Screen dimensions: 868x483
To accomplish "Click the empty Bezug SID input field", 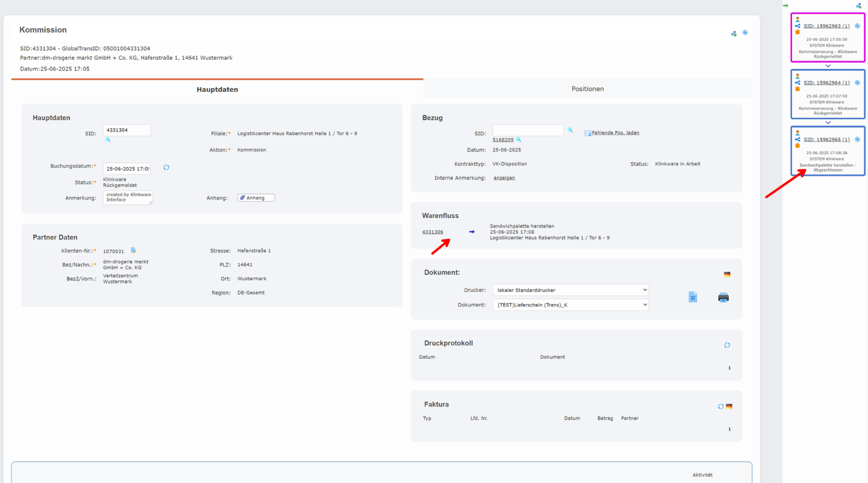I will 528,130.
